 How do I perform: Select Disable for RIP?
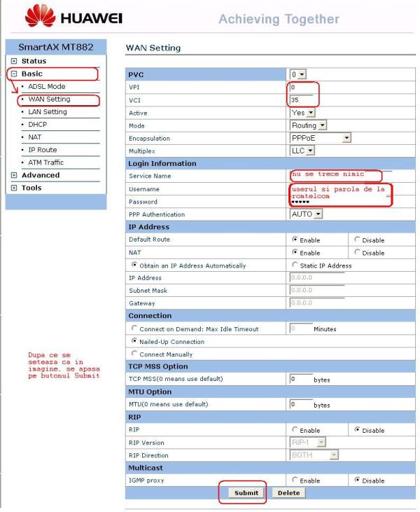pos(357,430)
